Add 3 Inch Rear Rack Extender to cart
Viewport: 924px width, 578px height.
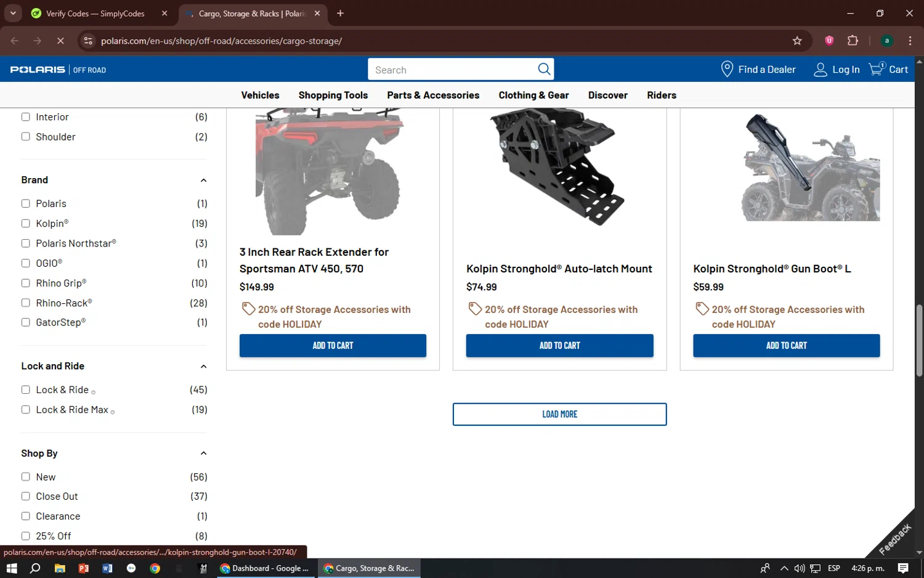pyautogui.click(x=333, y=346)
